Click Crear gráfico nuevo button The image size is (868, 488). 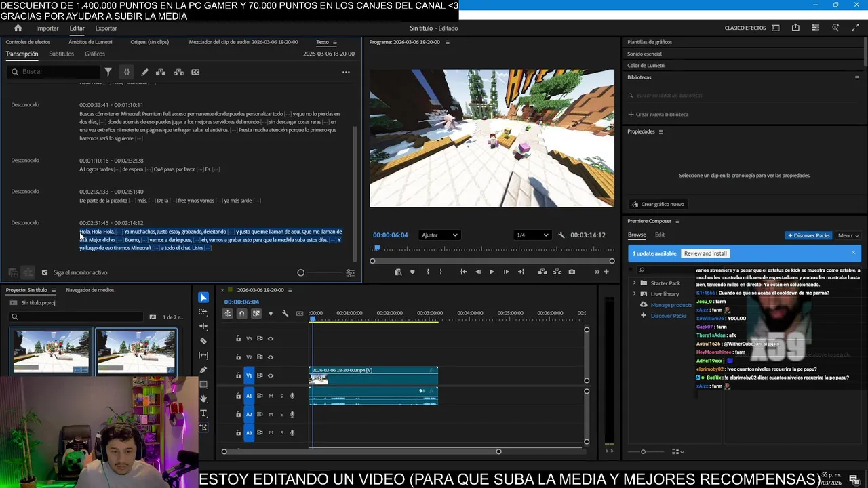pos(657,204)
